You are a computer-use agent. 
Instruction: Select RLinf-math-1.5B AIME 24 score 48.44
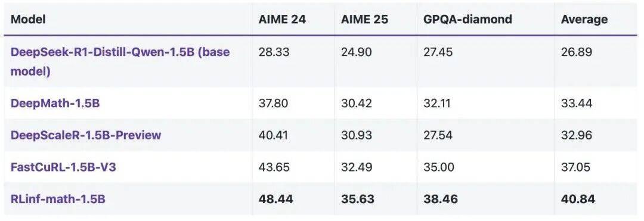[x=275, y=200]
